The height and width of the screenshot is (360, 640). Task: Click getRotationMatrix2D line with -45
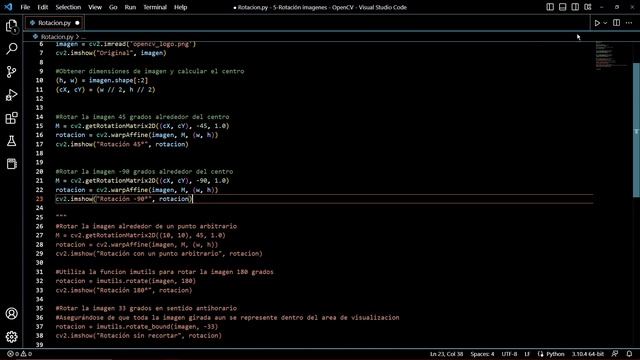[142, 126]
